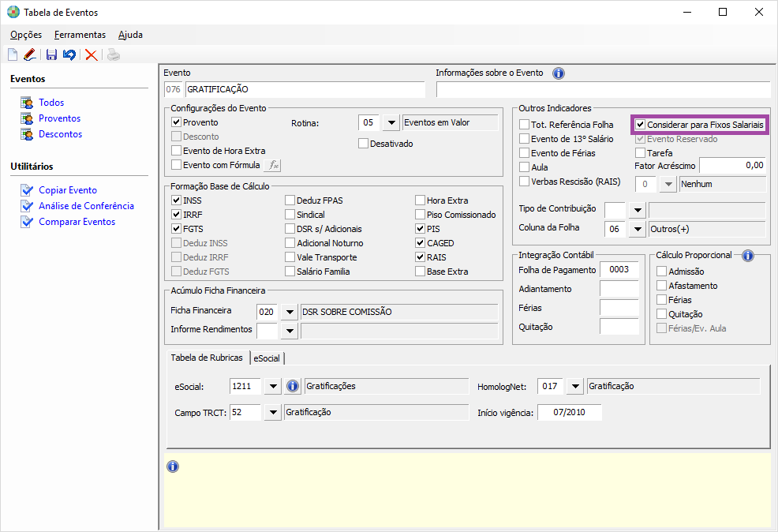Open the Tipo de Contribuição dropdown

638,210
